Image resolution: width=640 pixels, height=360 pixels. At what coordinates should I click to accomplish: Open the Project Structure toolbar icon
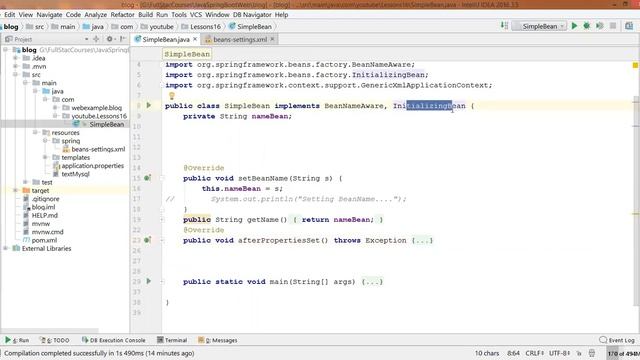(629, 26)
